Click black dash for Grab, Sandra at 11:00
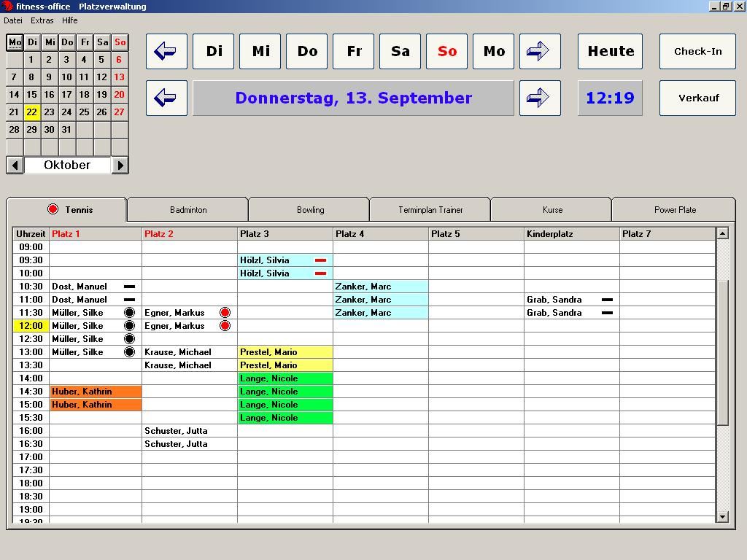747x560 pixels. pyautogui.click(x=607, y=300)
